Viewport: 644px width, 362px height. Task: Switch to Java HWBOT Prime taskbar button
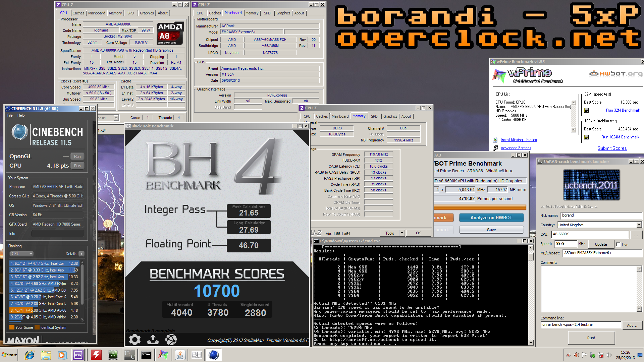[x=180, y=355]
